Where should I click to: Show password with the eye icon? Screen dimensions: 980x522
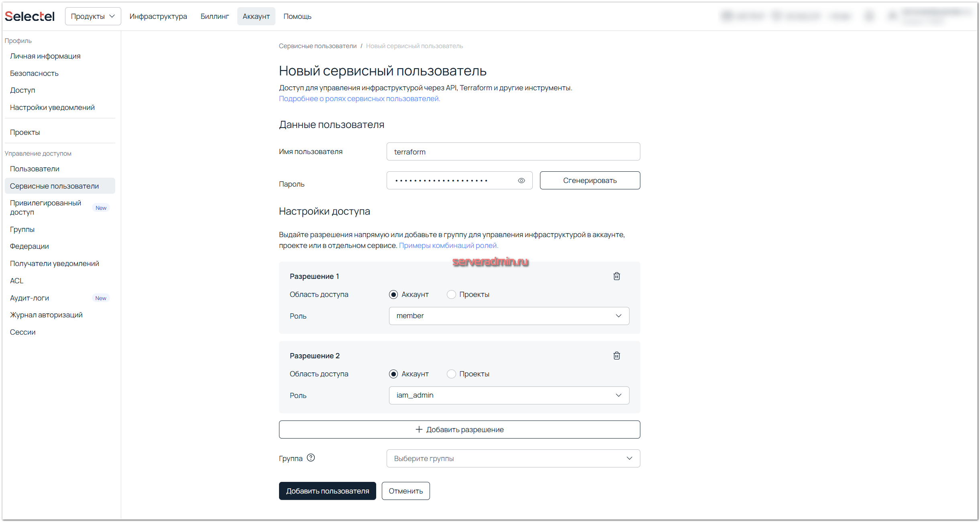pyautogui.click(x=521, y=181)
